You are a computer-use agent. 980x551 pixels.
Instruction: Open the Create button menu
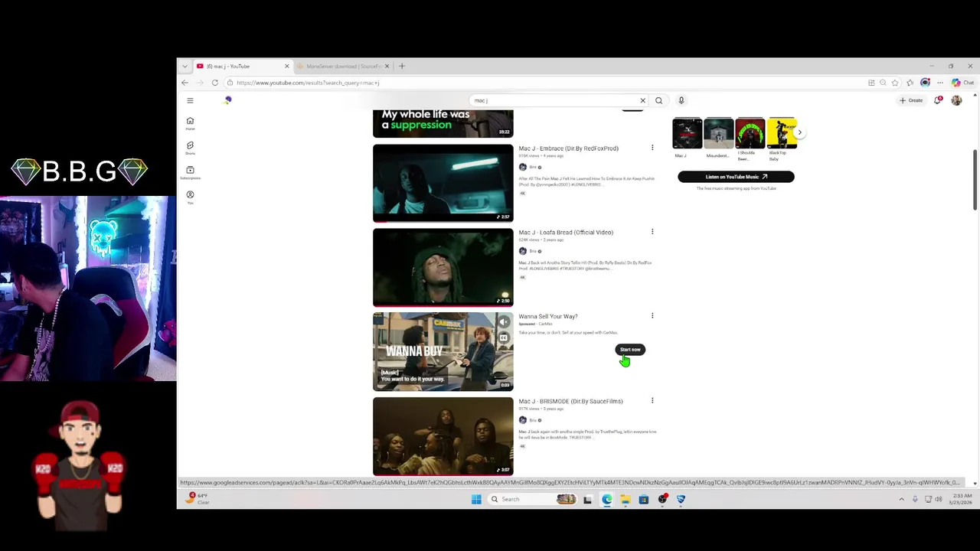coord(911,100)
